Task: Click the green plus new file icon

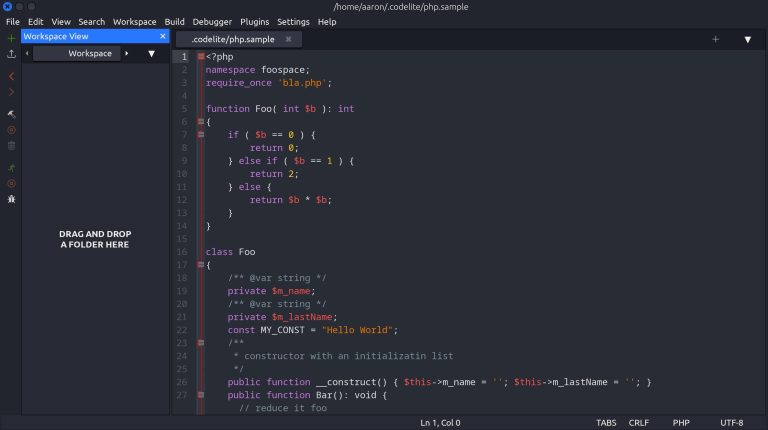Action: point(11,37)
